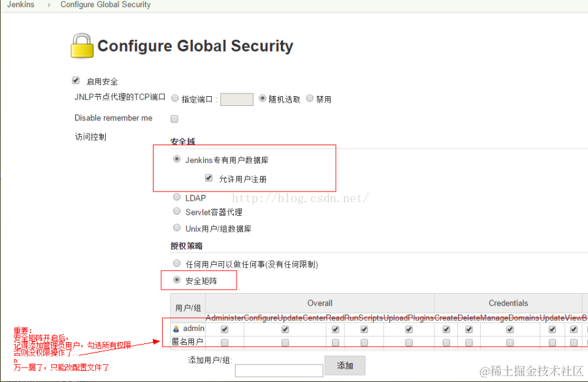
Task: Toggle the 启用安全 checkbox
Action: coord(76,80)
